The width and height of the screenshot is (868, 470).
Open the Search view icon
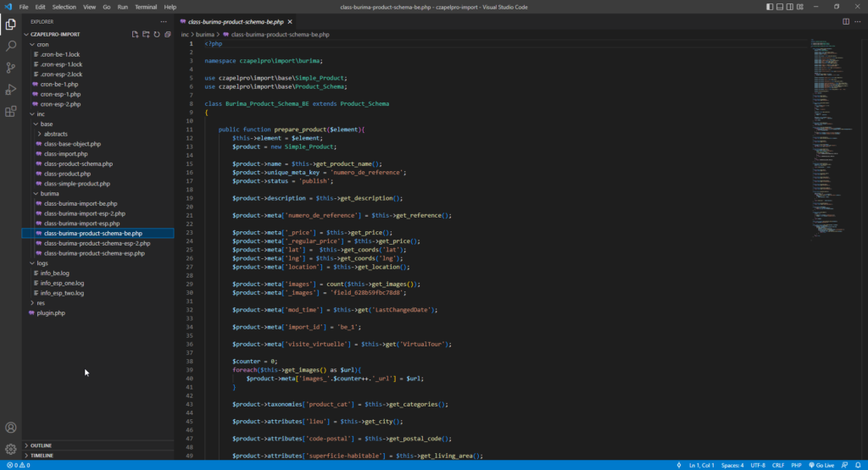[10, 46]
